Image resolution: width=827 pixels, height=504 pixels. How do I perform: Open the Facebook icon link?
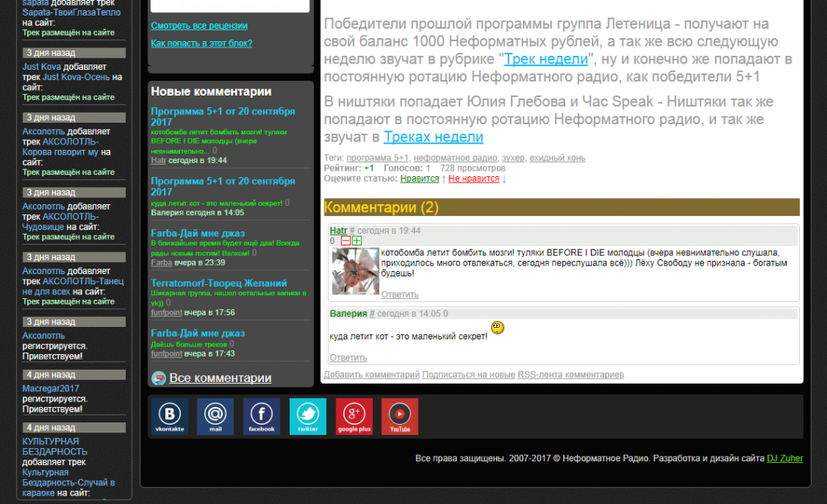pyautogui.click(x=262, y=416)
